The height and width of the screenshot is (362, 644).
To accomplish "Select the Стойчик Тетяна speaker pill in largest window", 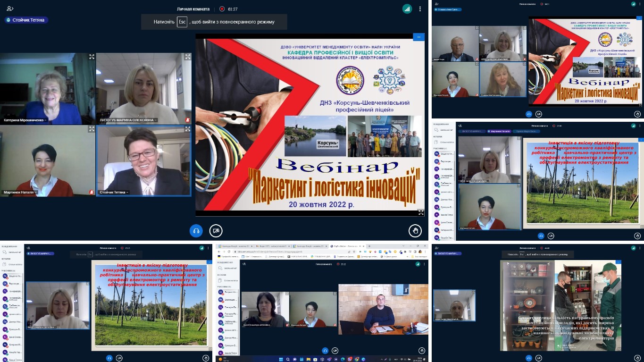I will pos(26,20).
